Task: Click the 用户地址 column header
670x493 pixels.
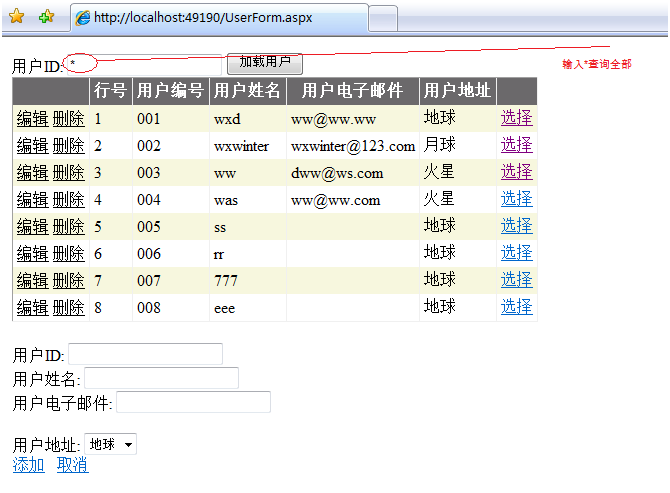Action: click(458, 91)
